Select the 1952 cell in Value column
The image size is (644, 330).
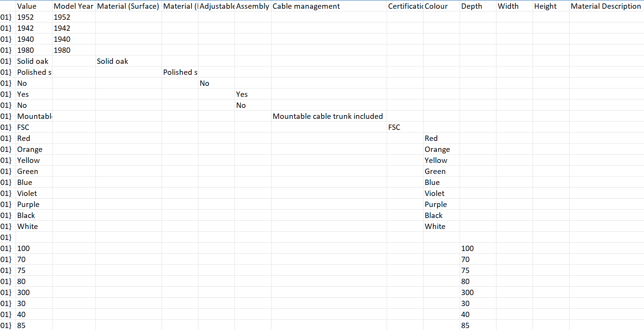(33, 17)
